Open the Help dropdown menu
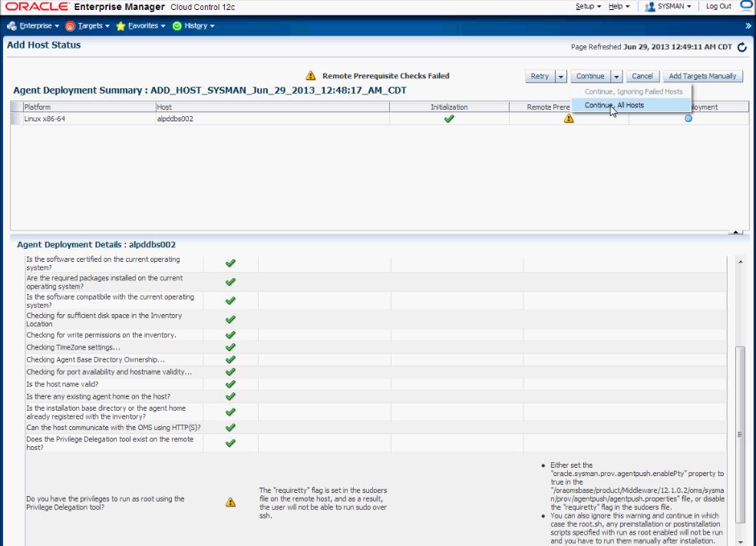This screenshot has width=756, height=546. pyautogui.click(x=619, y=6)
